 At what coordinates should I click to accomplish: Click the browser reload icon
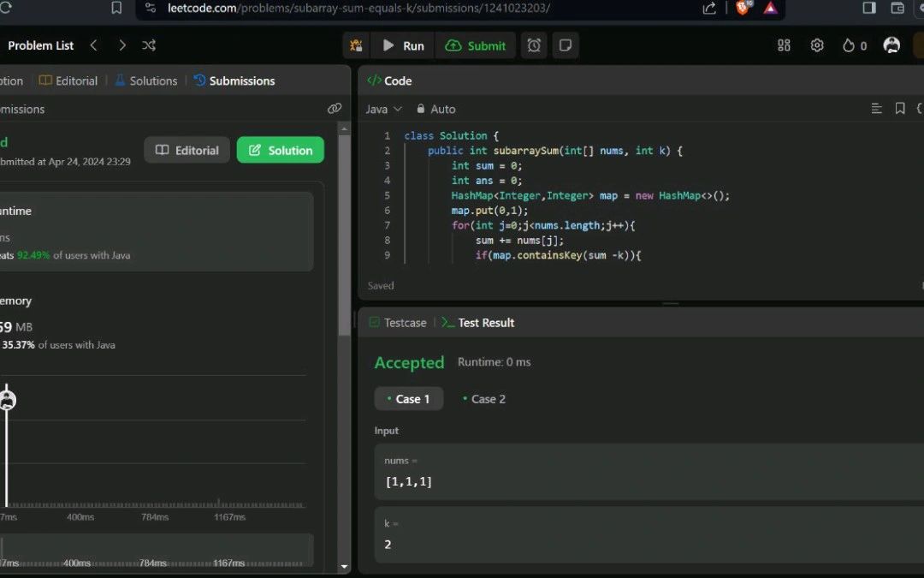5,7
